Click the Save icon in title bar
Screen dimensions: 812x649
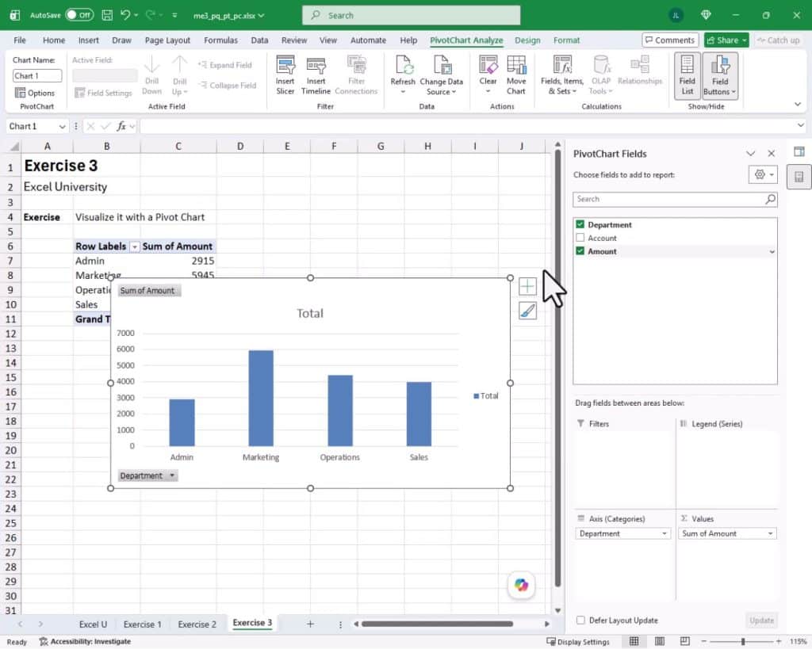[107, 15]
